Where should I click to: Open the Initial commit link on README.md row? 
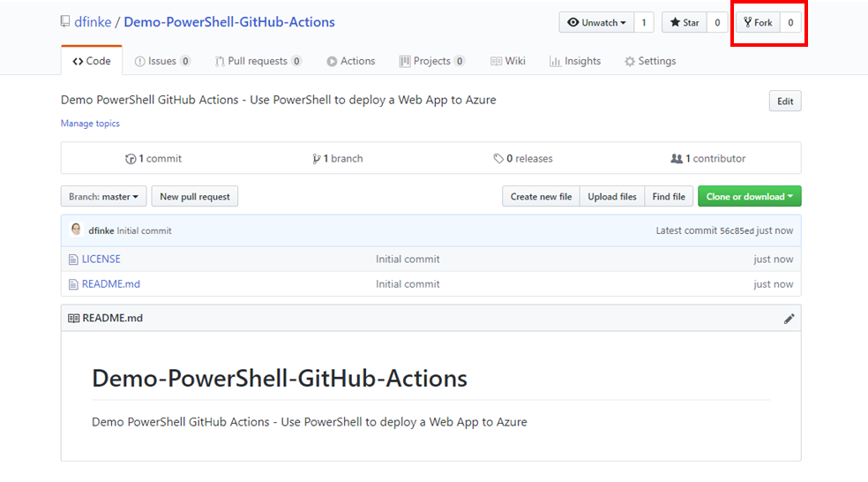point(408,283)
